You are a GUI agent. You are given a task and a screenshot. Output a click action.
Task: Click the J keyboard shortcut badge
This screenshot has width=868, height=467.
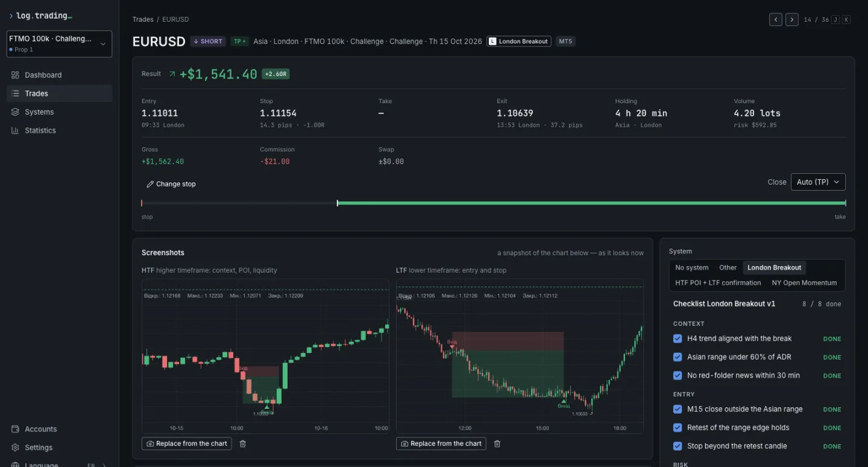tap(835, 20)
